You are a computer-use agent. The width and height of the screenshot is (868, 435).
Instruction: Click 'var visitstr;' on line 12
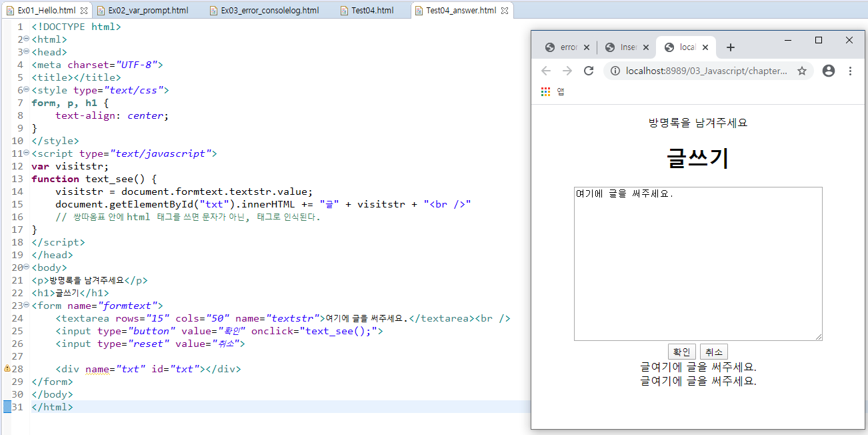tap(70, 166)
